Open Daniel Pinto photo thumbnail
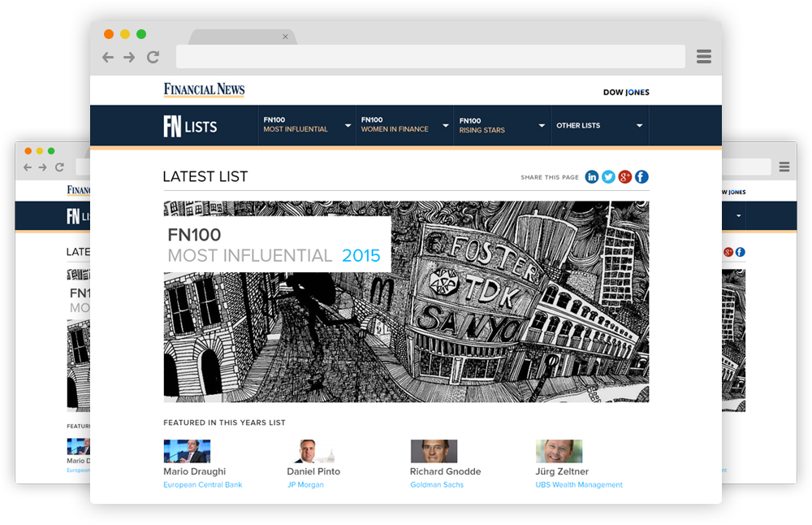Viewport: 812px width, 525px height. (311, 451)
